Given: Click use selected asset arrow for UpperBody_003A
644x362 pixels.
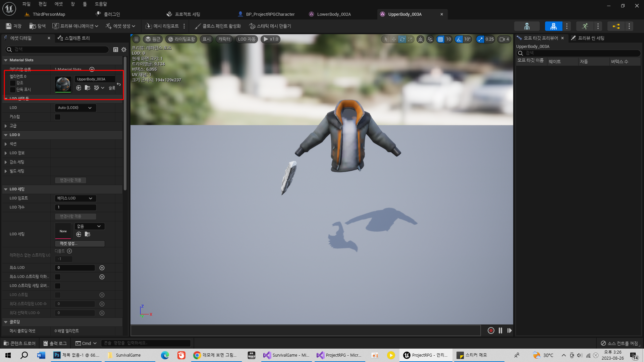Looking at the screenshot, I should (79, 88).
